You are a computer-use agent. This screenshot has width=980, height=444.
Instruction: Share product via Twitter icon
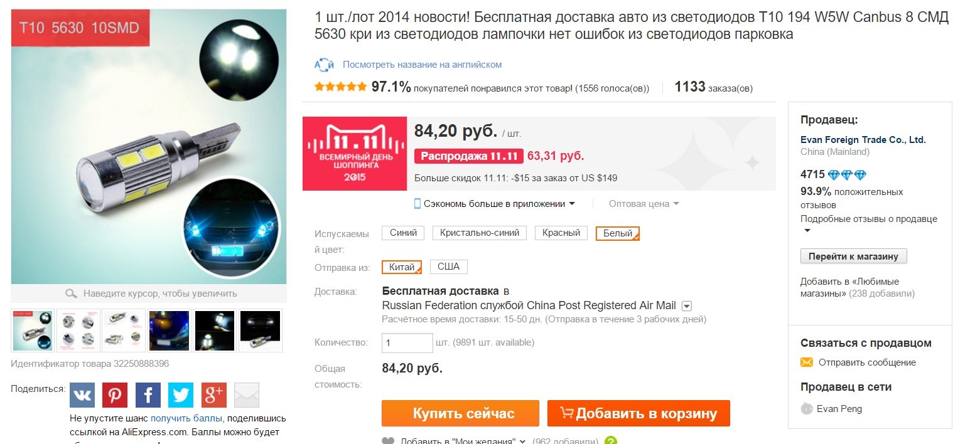click(181, 395)
